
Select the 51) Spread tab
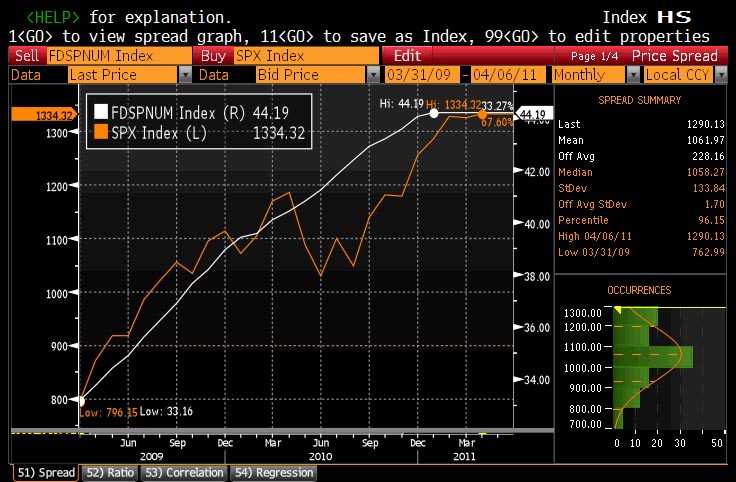point(44,473)
